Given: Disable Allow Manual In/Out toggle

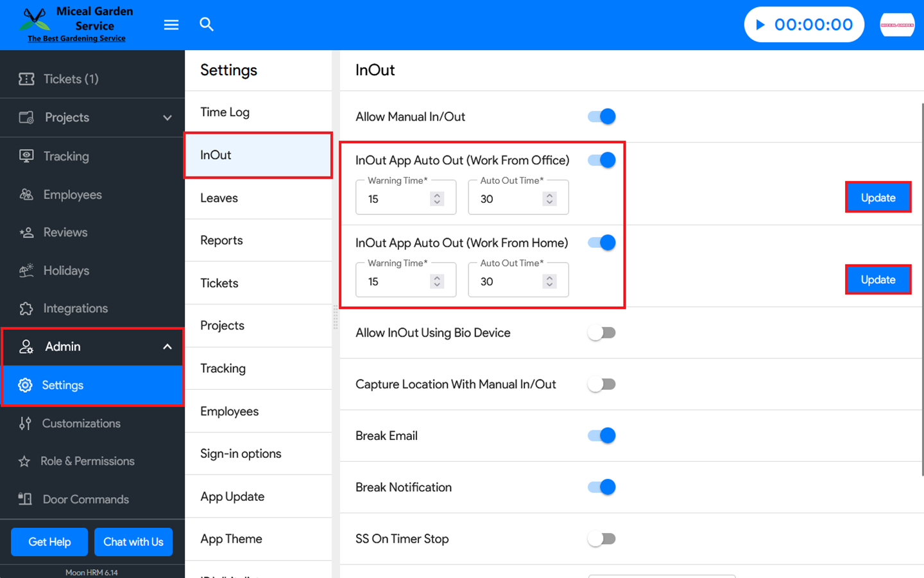Looking at the screenshot, I should [602, 116].
